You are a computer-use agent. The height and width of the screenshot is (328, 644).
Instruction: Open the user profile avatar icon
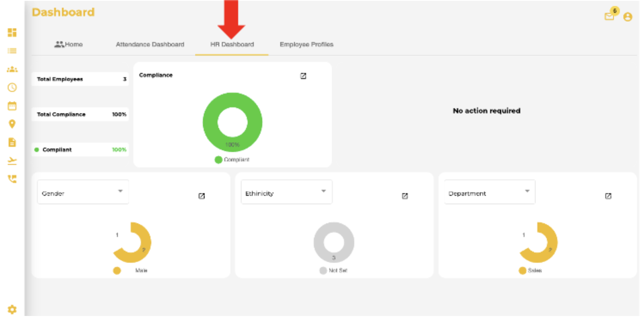point(629,17)
